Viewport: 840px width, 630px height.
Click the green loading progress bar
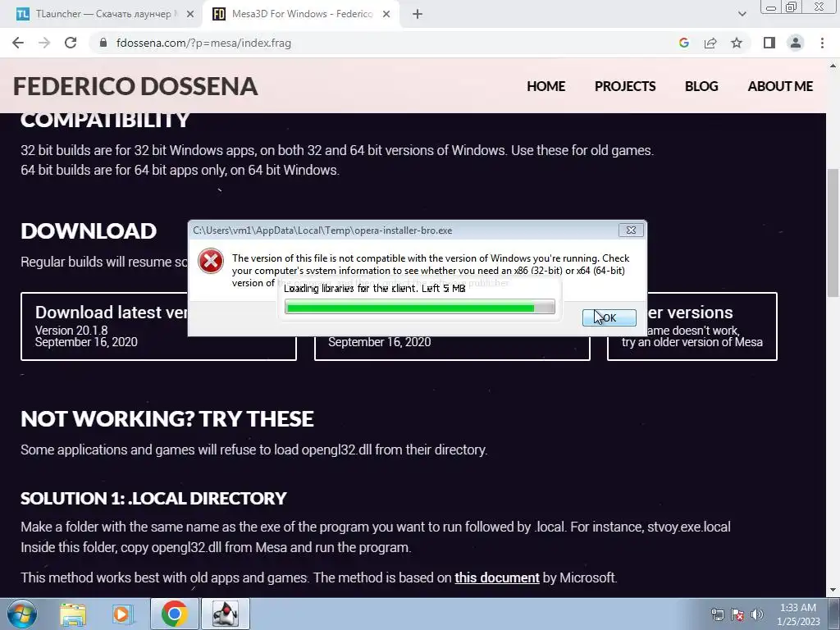coord(419,307)
